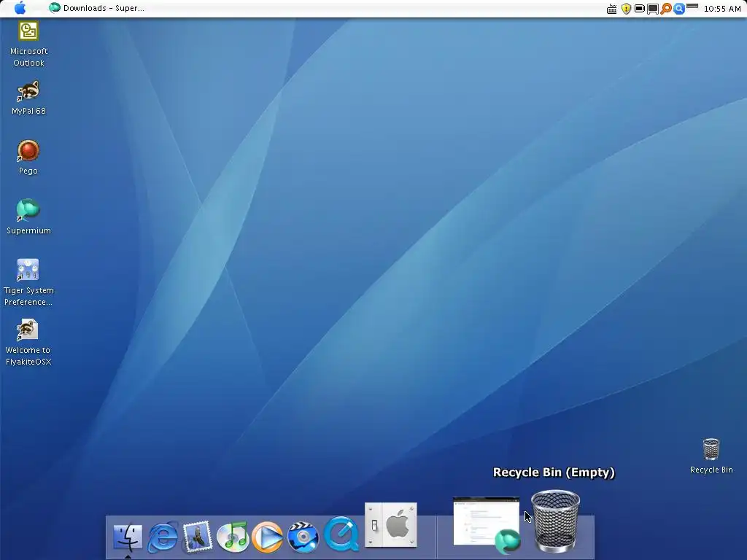
Task: Open QuickTime Player from the dock
Action: coord(341,534)
